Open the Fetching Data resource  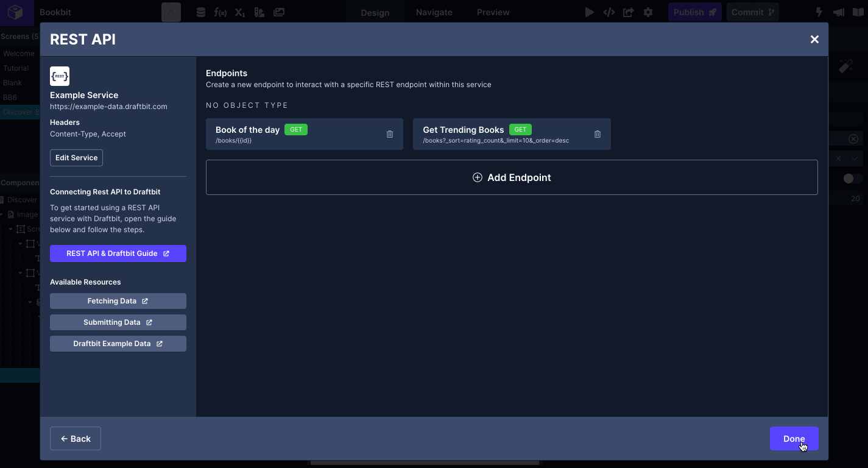118,301
